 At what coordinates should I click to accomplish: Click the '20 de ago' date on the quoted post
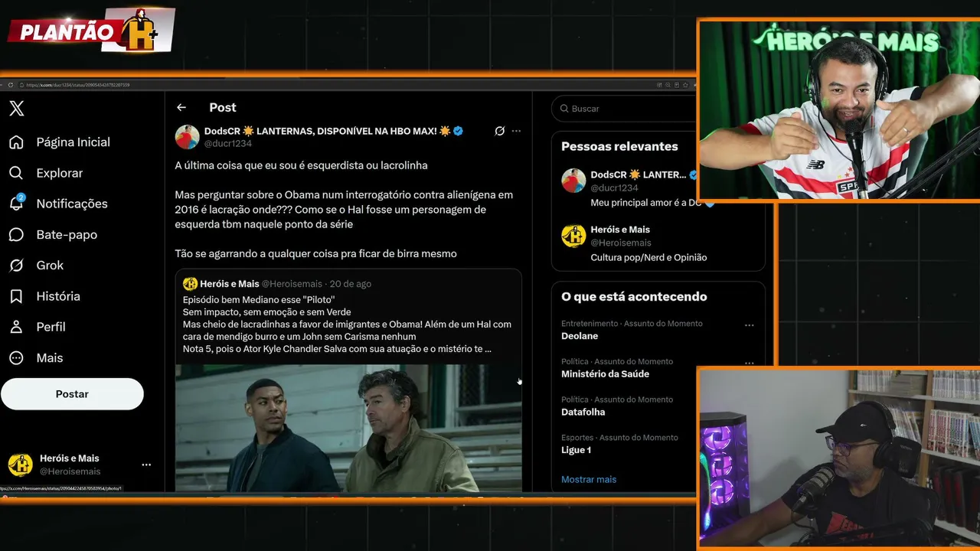(x=351, y=284)
